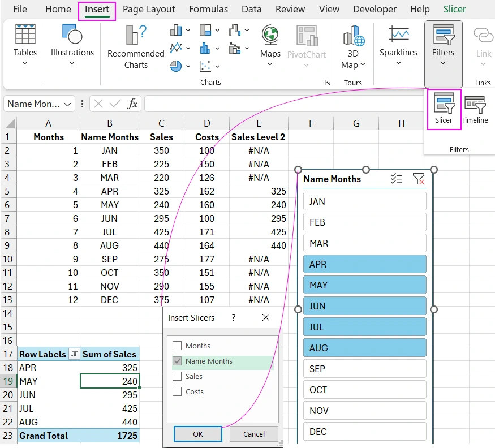Cancel the Insert Slicers dialog
Image resolution: width=495 pixels, height=448 pixels.
tap(254, 434)
